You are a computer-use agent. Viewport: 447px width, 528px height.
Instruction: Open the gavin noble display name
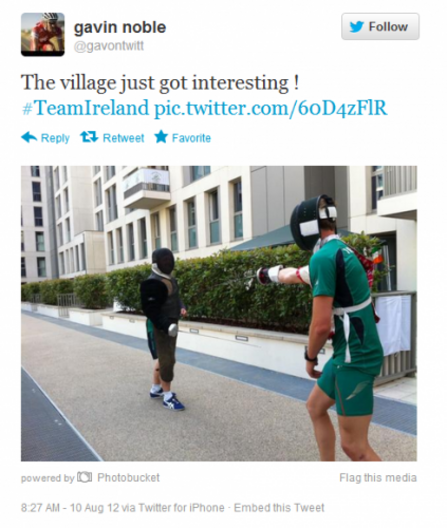[x=120, y=27]
